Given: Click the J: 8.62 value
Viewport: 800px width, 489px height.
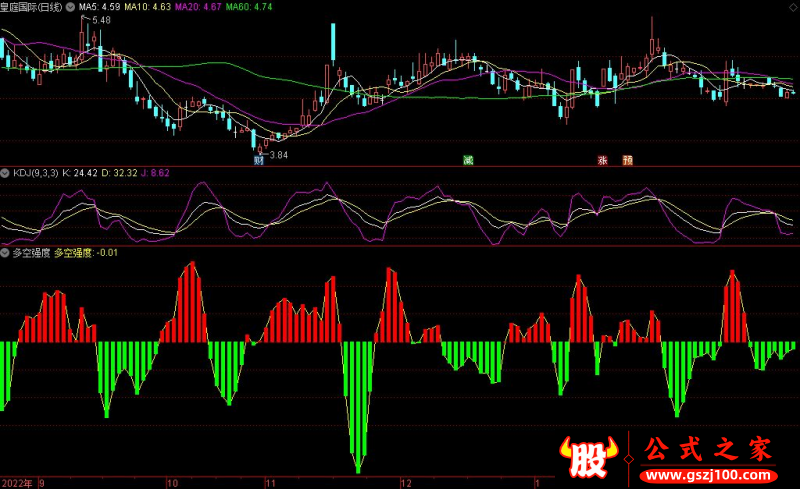Looking at the screenshot, I should (155, 173).
